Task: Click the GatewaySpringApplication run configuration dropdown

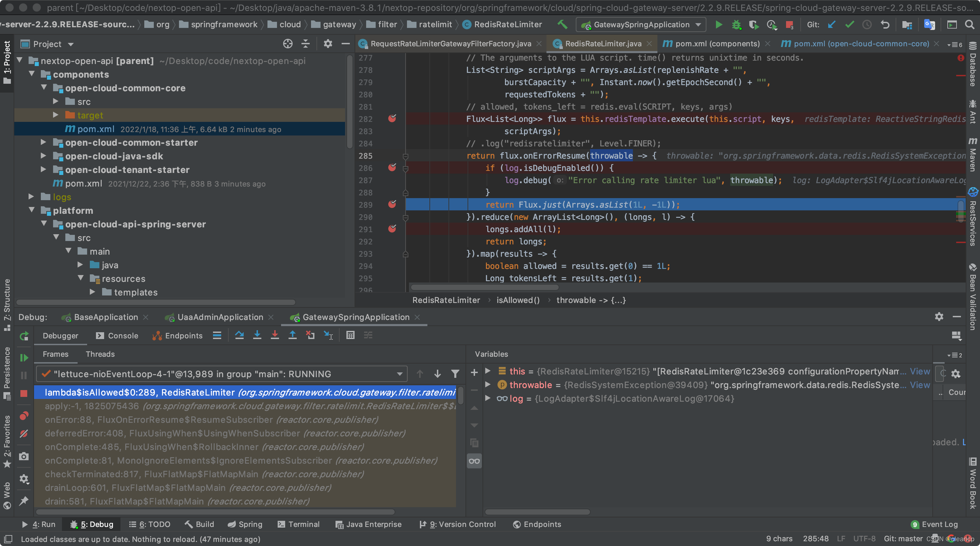Action: pyautogui.click(x=642, y=25)
